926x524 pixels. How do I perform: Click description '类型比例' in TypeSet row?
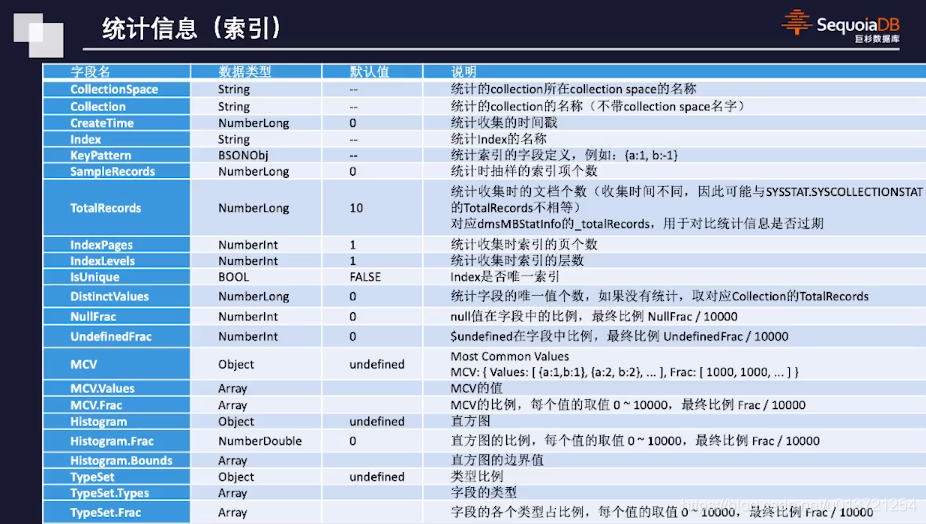click(477, 477)
